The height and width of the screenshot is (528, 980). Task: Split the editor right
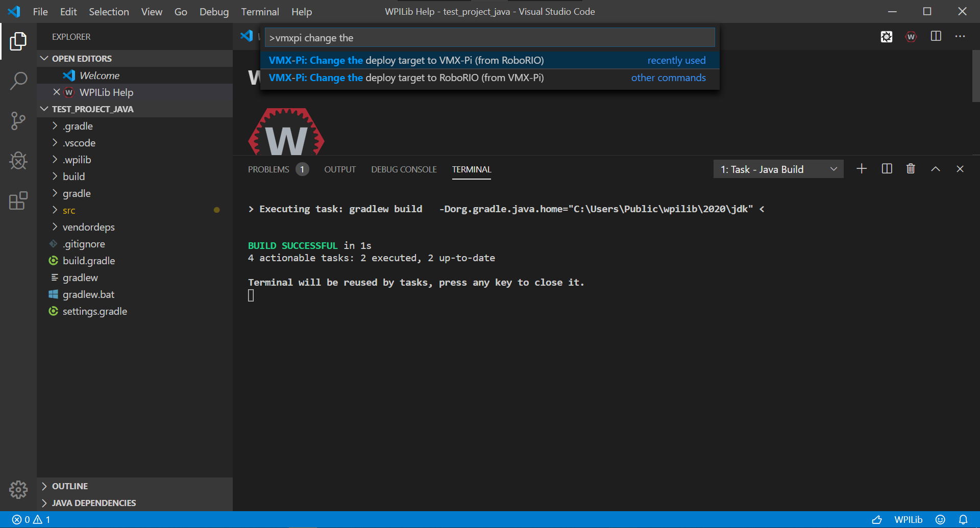pos(936,36)
